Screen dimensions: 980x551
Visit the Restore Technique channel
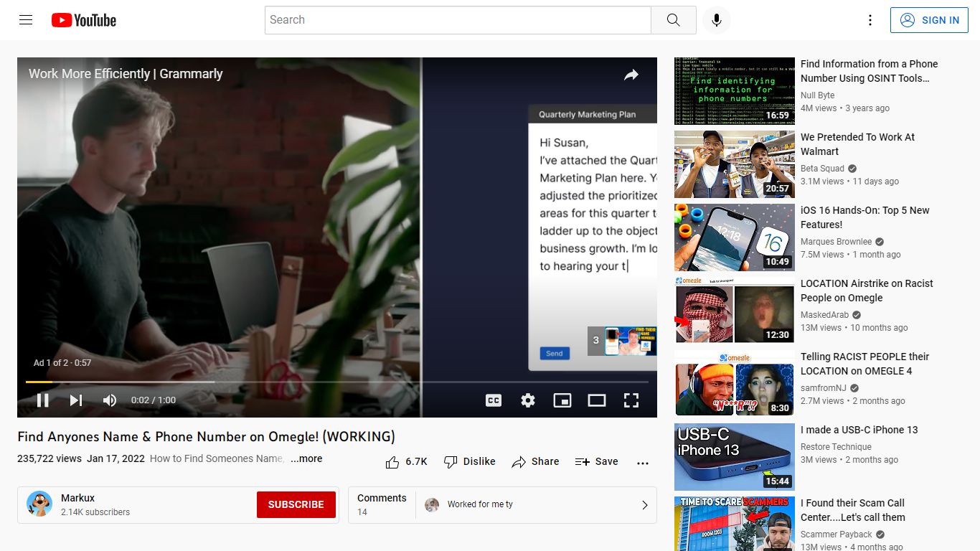(x=836, y=447)
